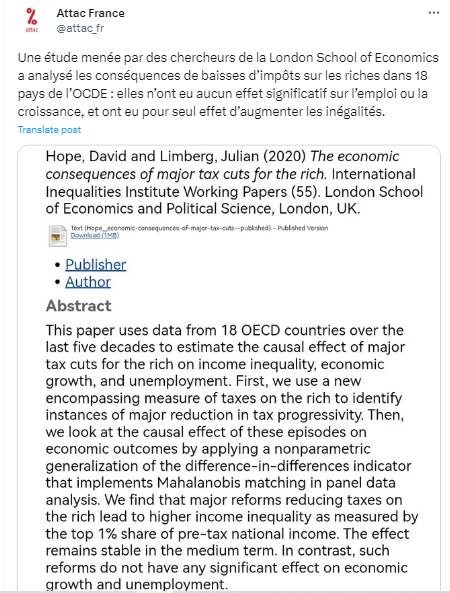Click the Attac France display name

coord(90,13)
